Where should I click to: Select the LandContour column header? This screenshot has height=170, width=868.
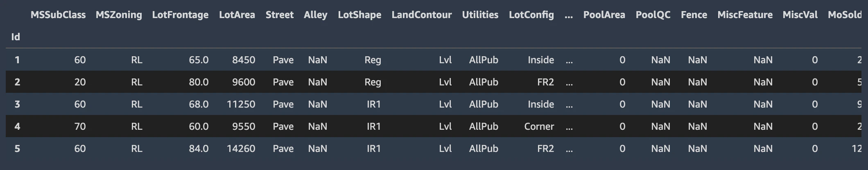[x=422, y=15]
